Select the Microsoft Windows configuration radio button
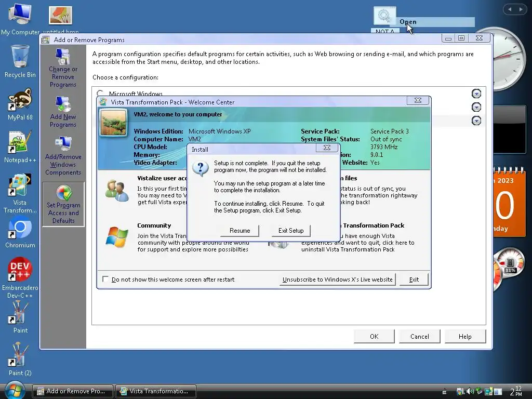 tap(100, 93)
